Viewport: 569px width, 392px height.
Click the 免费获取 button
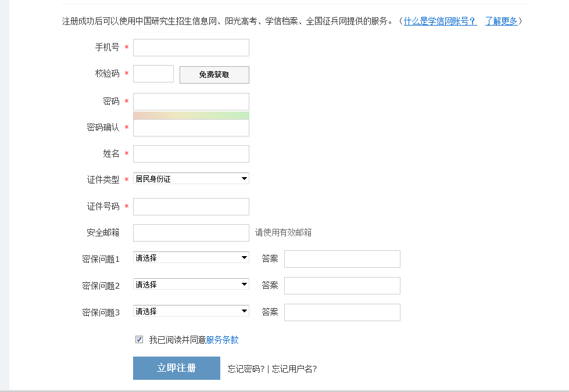coord(214,75)
